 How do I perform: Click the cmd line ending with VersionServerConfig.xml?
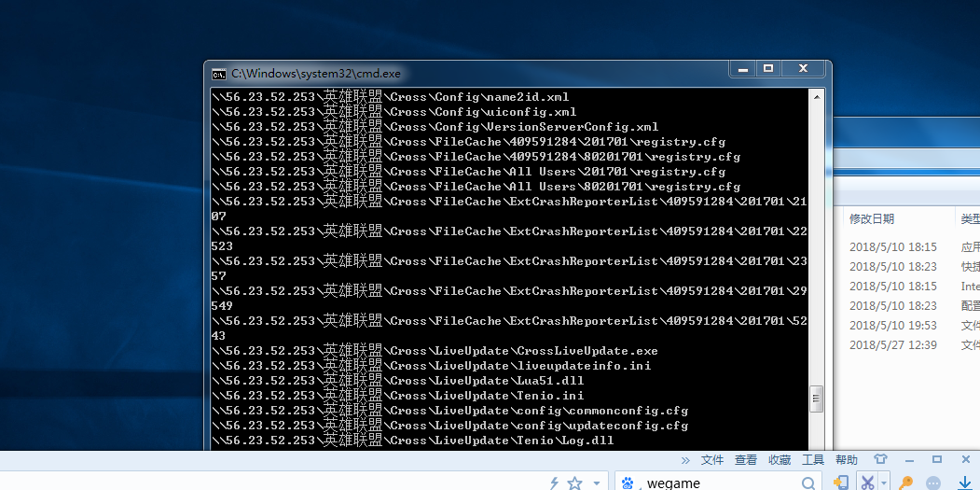(435, 127)
